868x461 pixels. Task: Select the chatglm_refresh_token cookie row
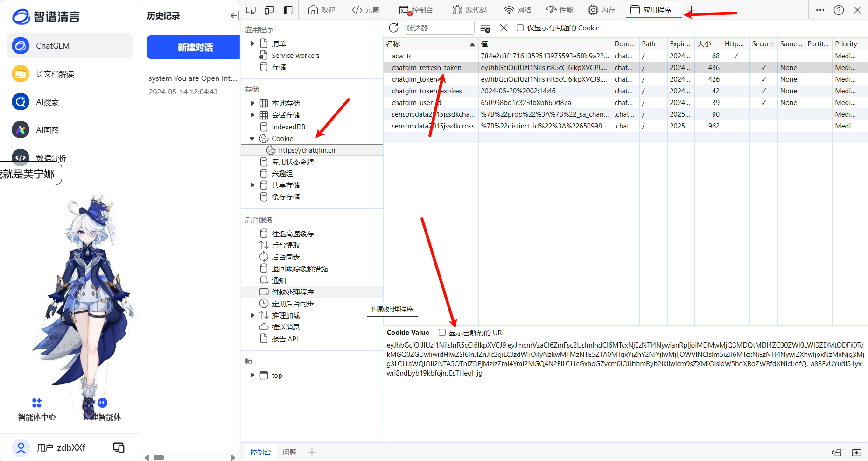pos(625,68)
